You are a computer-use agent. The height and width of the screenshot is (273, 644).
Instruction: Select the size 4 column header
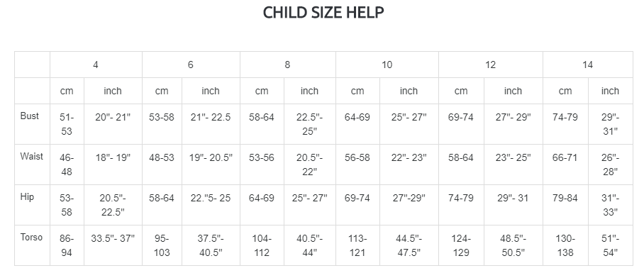[96, 65]
